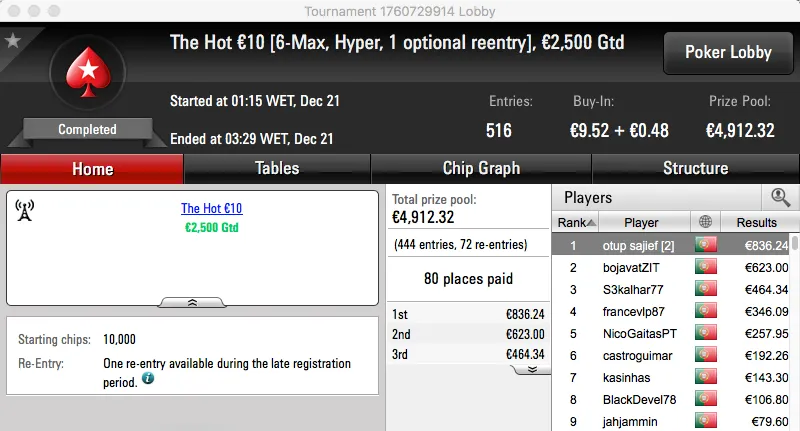The height and width of the screenshot is (431, 800).
Task: Go to the Structure tab
Action: pyautogui.click(x=695, y=168)
